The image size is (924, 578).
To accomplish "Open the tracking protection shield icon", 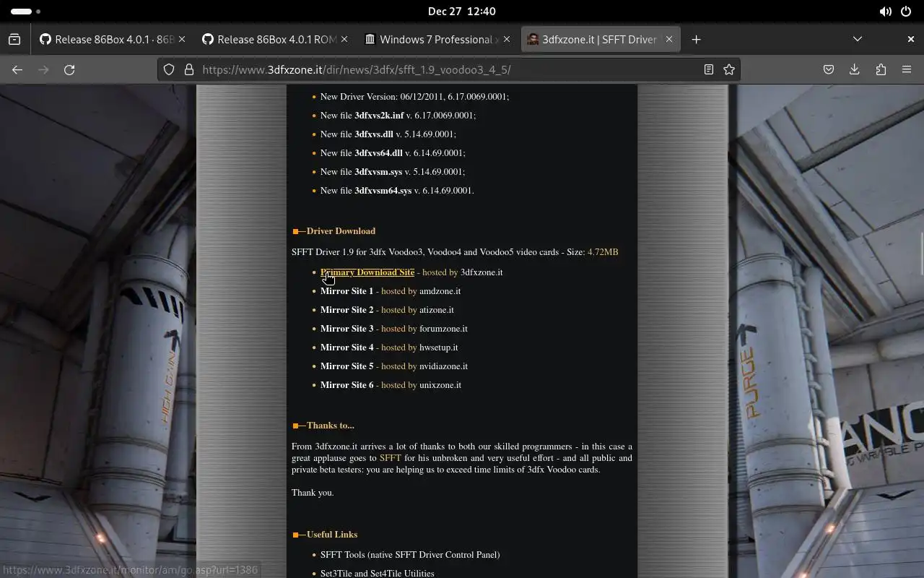I will click(x=169, y=69).
